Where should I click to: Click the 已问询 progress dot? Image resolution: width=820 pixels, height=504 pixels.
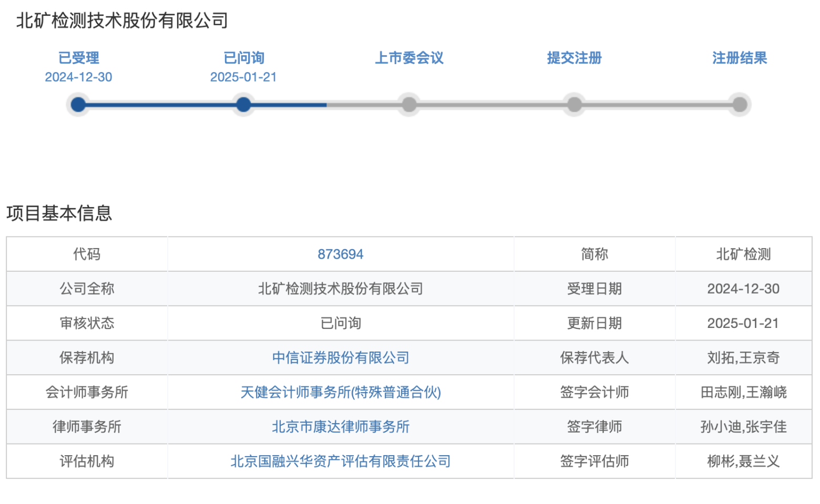click(243, 105)
